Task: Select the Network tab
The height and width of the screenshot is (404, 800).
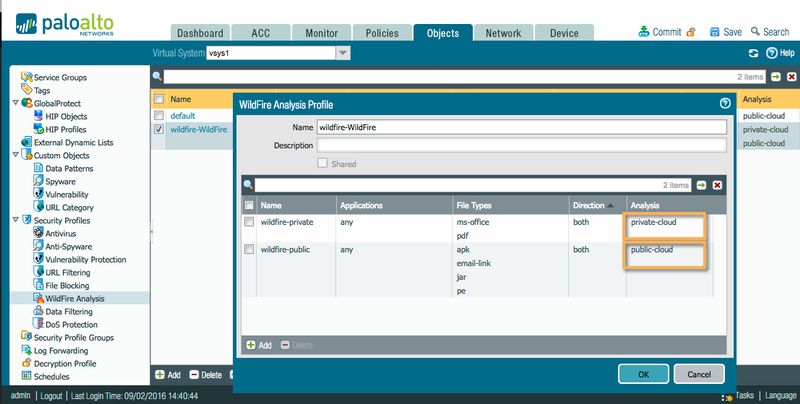Action: pos(503,33)
